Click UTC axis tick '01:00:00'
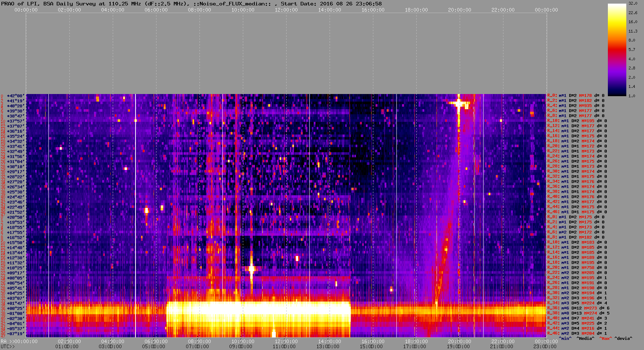644x350 pixels. [67, 347]
